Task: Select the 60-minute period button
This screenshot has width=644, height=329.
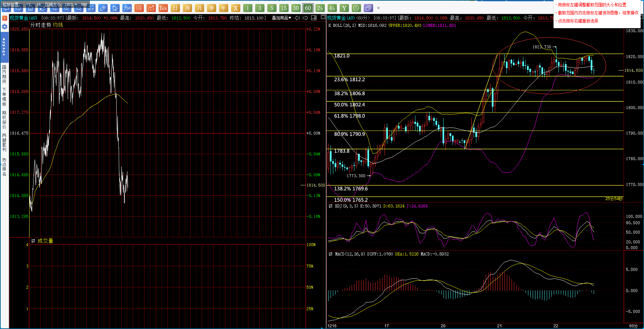Action: (308, 8)
